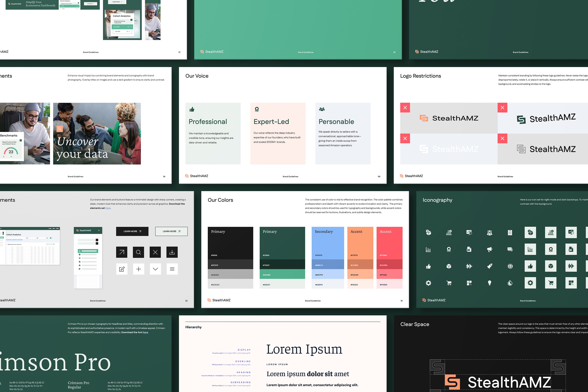Click the orange search icon on team photo

coord(60,129)
